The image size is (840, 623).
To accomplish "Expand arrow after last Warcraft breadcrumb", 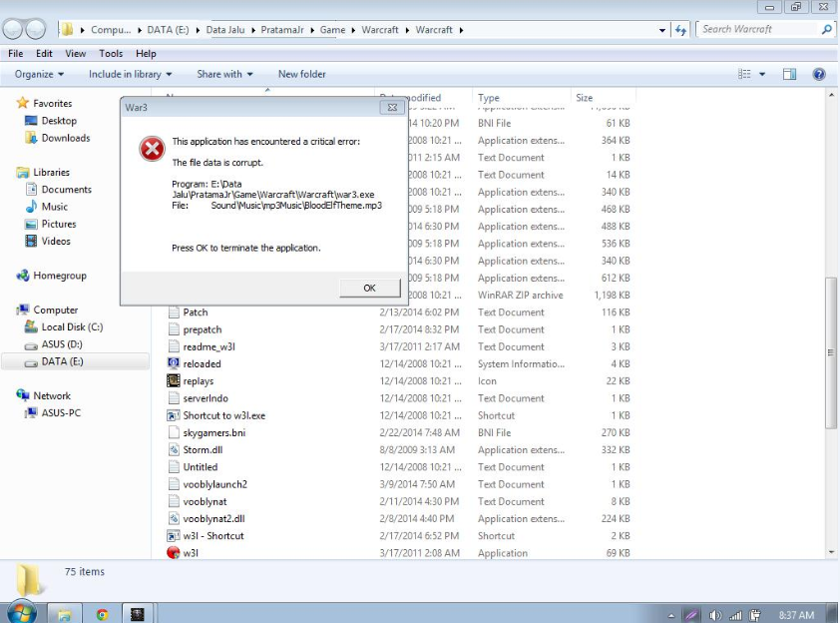I will click(461, 30).
